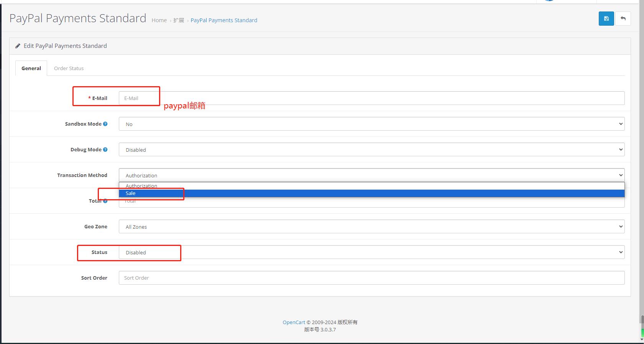The height and width of the screenshot is (344, 644).
Task: Select the Sale option in the list
Action: pos(131,193)
